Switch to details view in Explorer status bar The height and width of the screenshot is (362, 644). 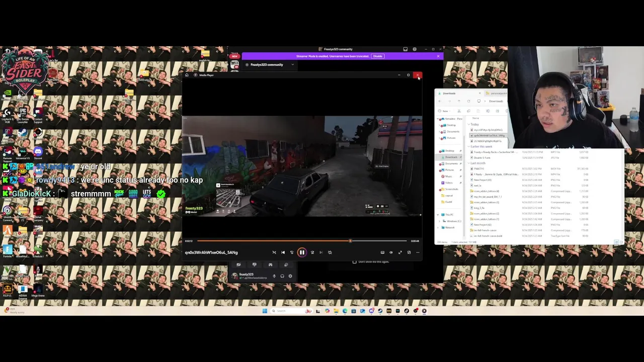(616, 242)
